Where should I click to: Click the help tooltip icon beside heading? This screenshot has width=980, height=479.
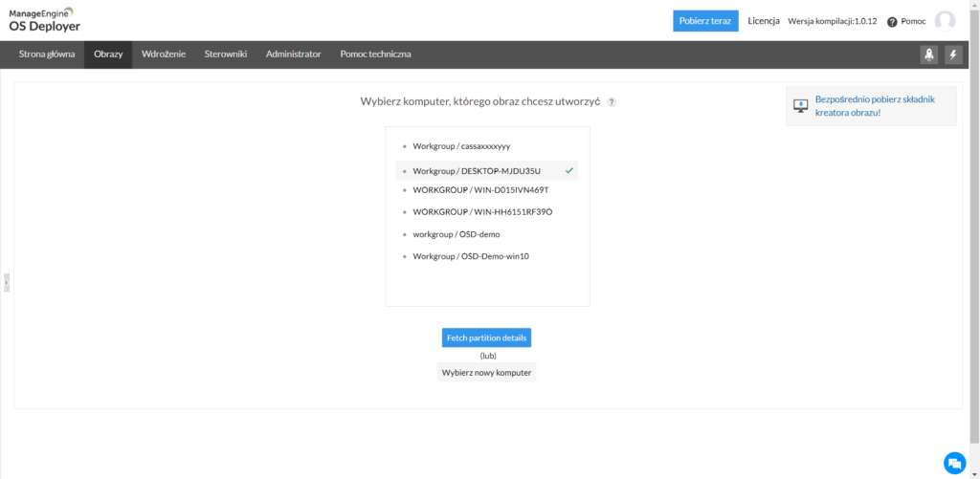[x=612, y=101]
